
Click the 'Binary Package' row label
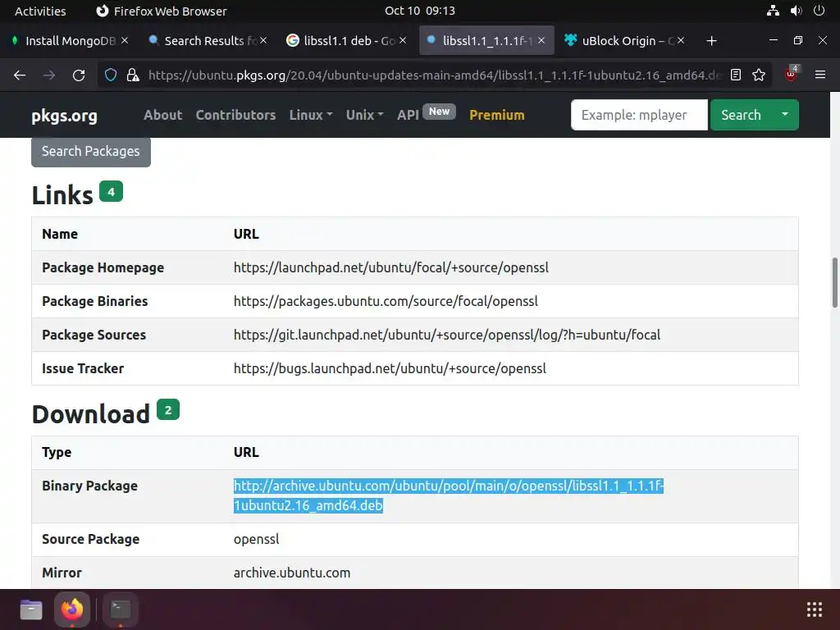90,486
